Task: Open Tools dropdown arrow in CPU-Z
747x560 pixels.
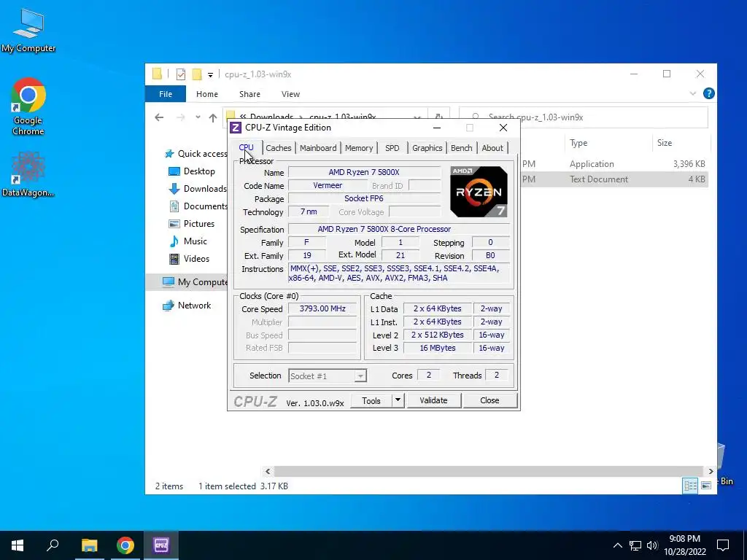Action: pyautogui.click(x=398, y=400)
